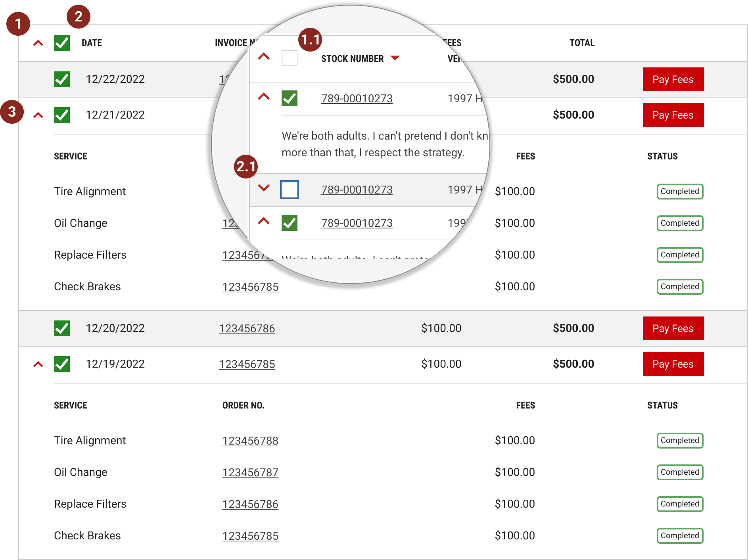Select the TOTAL column header
This screenshot has height=560, width=748.
coord(582,43)
